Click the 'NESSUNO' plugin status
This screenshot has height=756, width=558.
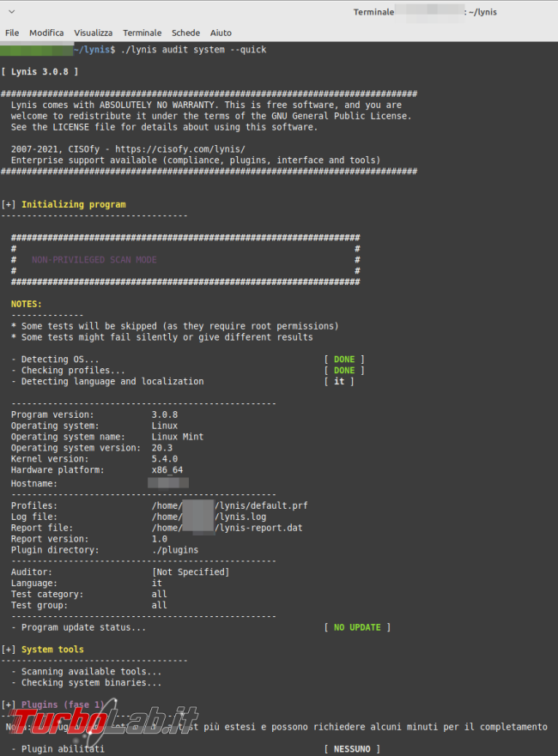pyautogui.click(x=352, y=749)
